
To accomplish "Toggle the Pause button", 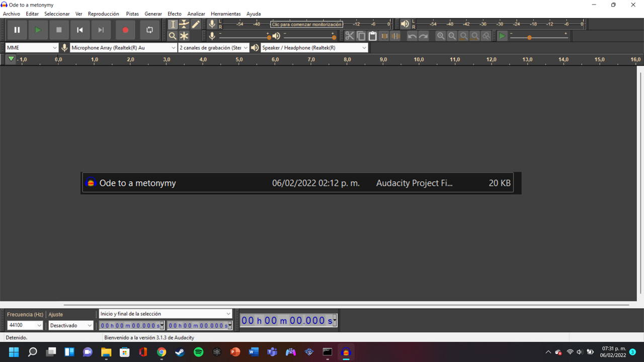I will click(x=17, y=30).
